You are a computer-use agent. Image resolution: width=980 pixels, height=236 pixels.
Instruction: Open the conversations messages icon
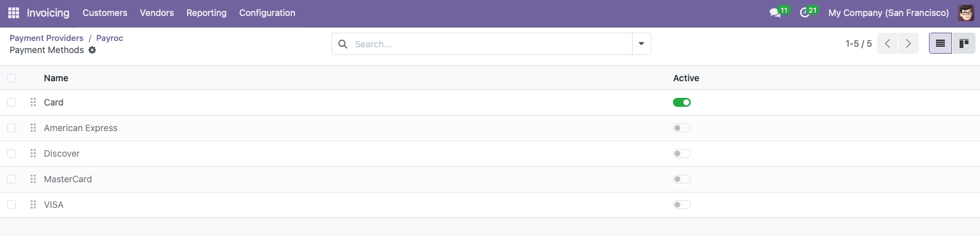pos(775,13)
